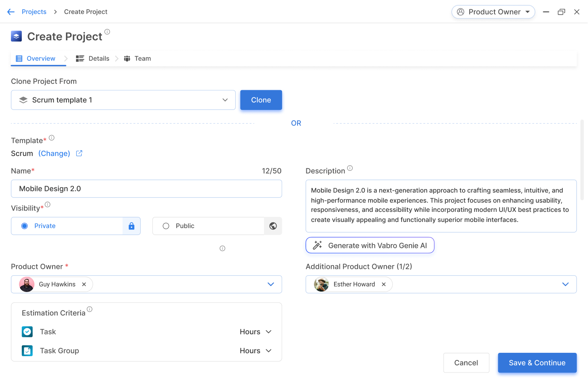This screenshot has width=588, height=378.
Task: Click Generate with Vabro Genie AI button
Action: point(370,245)
